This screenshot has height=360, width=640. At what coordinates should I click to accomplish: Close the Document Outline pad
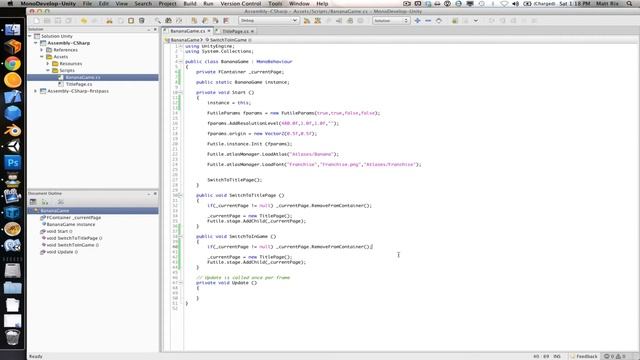[155, 193]
